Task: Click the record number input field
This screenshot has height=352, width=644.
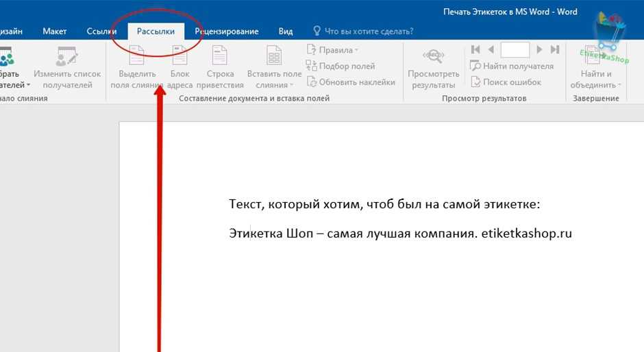Action: (x=515, y=49)
